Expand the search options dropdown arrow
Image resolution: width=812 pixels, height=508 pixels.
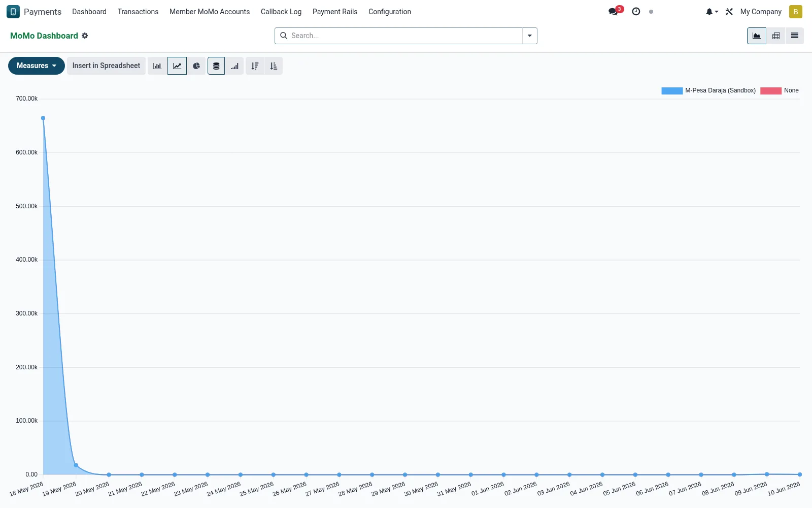[530, 36]
